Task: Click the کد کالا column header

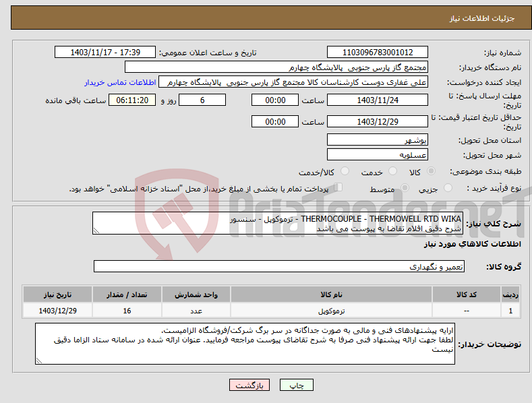Action: [467, 294]
